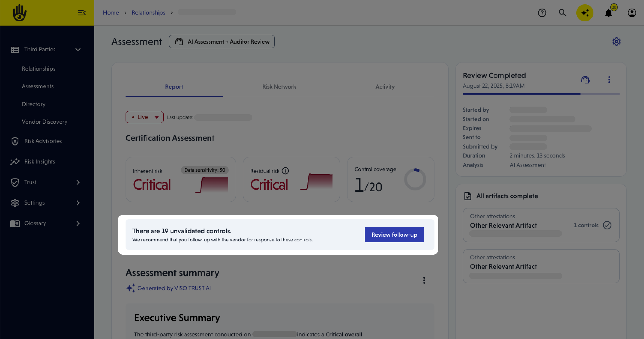Click the 1/20 control coverage value
This screenshot has width=644, height=339.
click(x=368, y=185)
